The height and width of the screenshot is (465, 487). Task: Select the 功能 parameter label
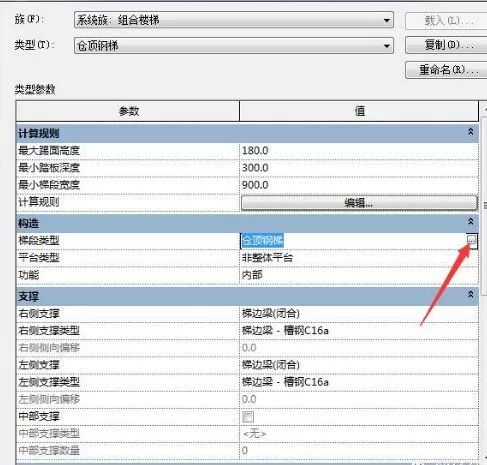coord(29,275)
